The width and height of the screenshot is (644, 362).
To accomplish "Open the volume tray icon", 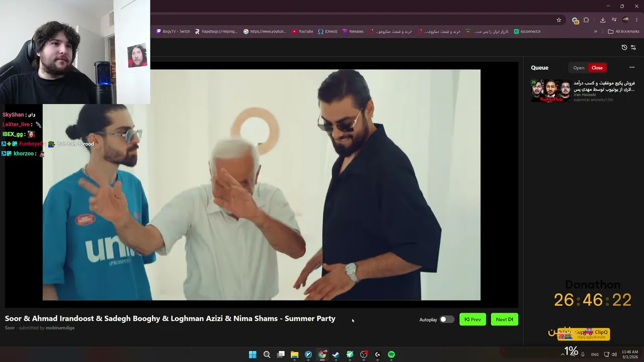I will (614, 354).
